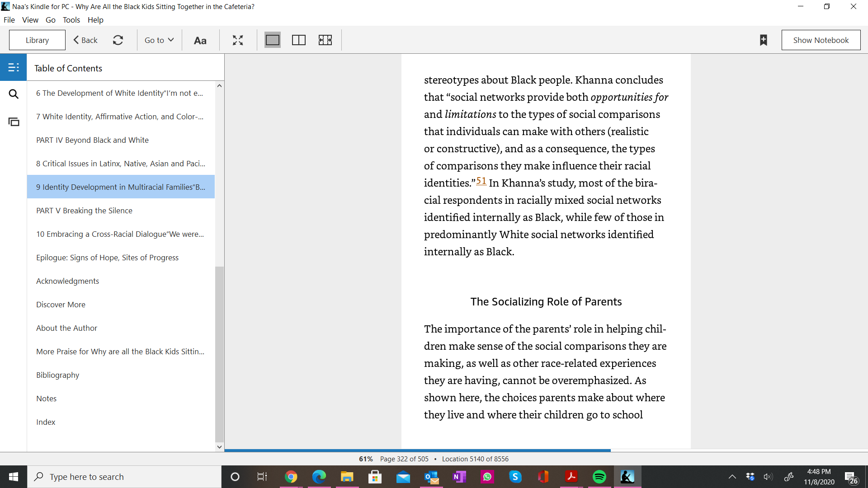Open the Discover More entry
Screen dimensions: 868x488
(x=121, y=305)
